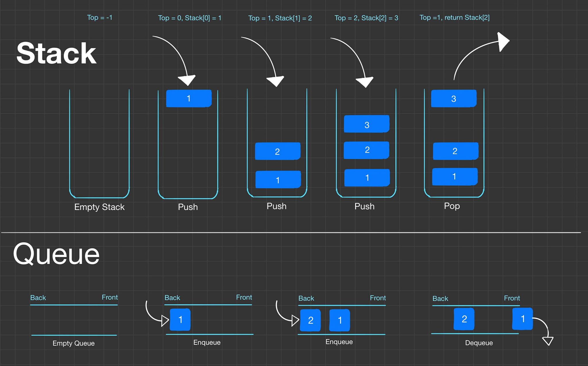
Task: Select block 1 in first Push stack
Action: pos(189,98)
